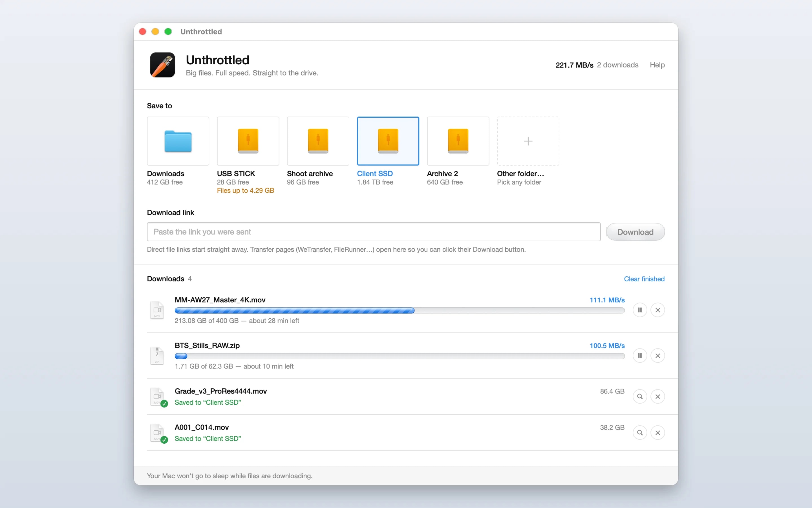The height and width of the screenshot is (508, 812).
Task: Click the BTS_Stills_RAW.zip file name
Action: click(207, 345)
